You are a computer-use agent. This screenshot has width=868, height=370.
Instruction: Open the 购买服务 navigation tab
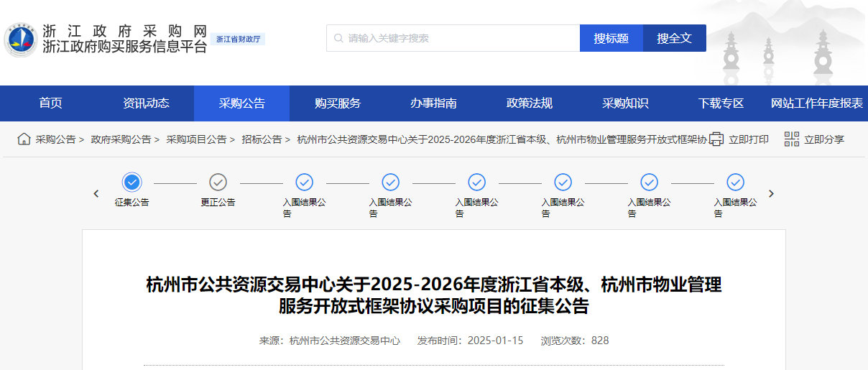338,103
